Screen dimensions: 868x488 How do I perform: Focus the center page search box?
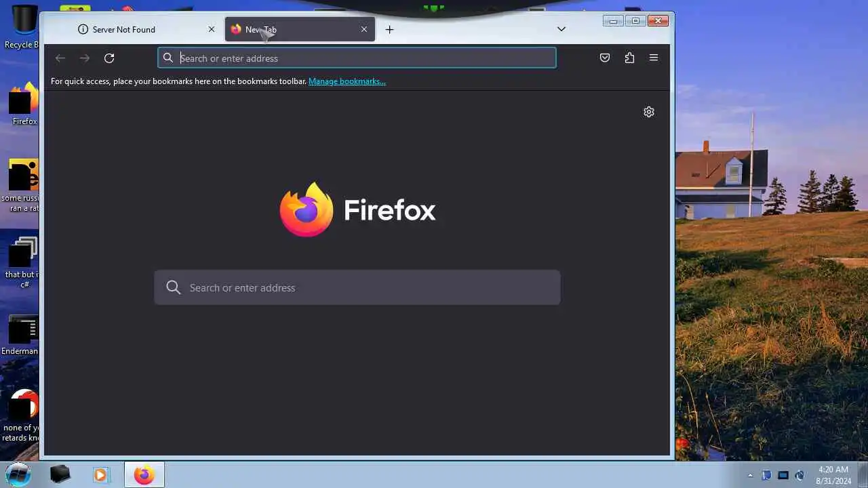pos(357,287)
